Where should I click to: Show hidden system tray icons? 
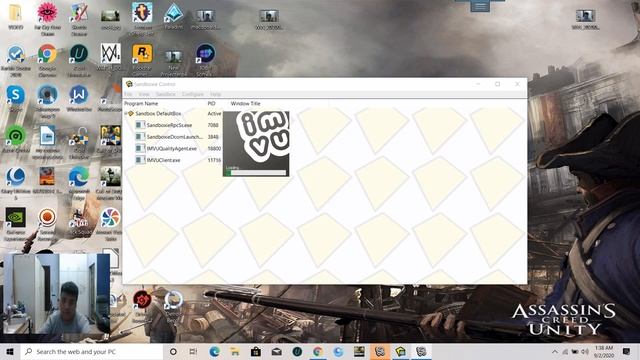point(554,351)
